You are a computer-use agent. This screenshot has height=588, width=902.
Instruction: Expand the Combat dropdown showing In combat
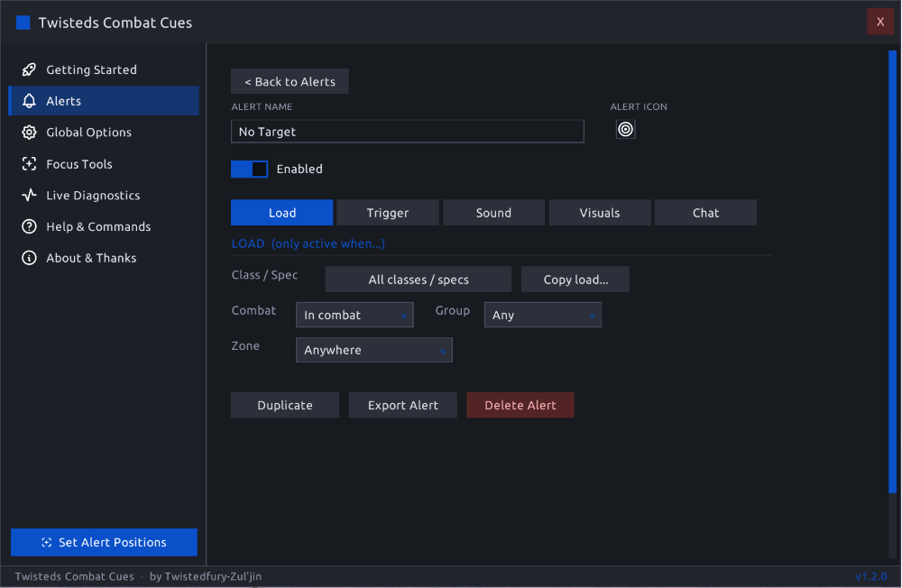(354, 315)
